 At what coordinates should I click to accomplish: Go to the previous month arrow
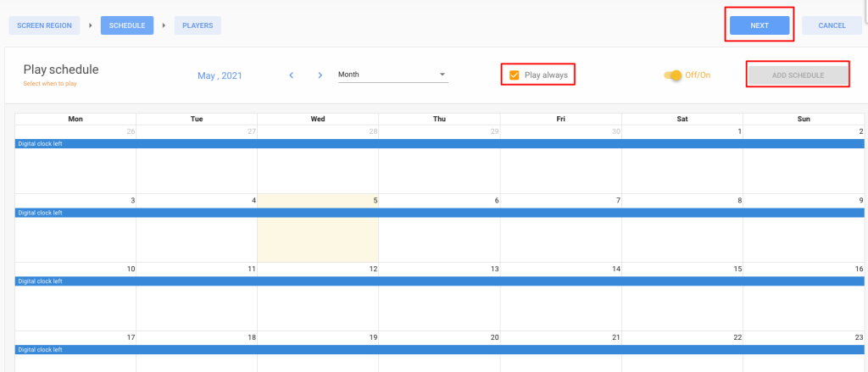coord(292,75)
